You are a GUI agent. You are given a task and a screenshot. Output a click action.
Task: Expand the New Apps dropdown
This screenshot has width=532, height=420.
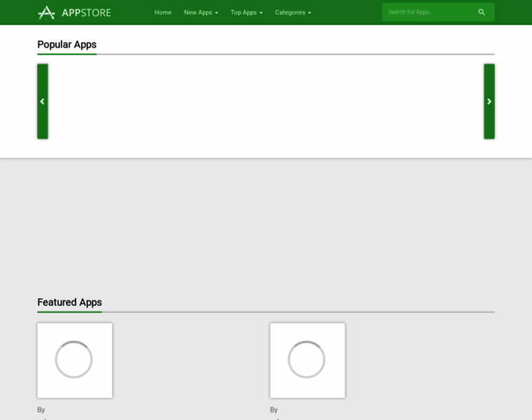201,13
